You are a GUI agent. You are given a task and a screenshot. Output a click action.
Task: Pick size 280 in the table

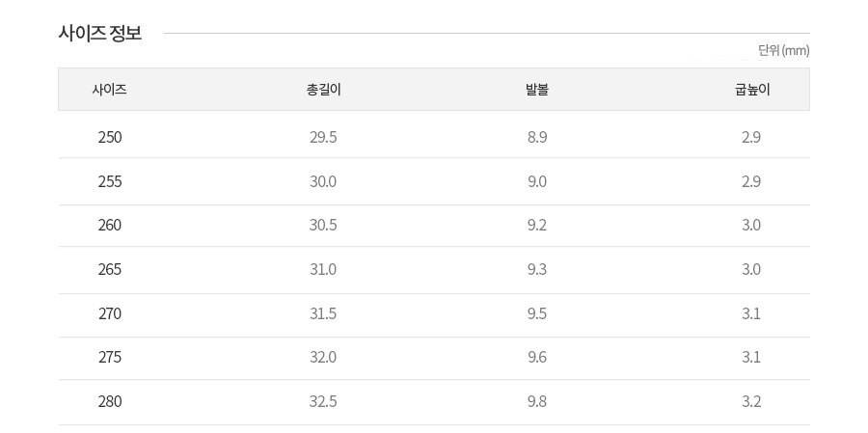(x=110, y=401)
